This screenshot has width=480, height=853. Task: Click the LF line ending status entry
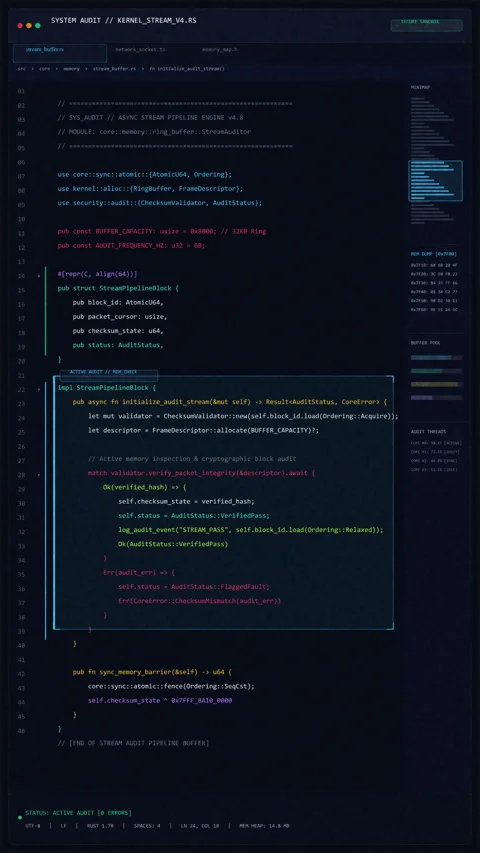tap(63, 826)
